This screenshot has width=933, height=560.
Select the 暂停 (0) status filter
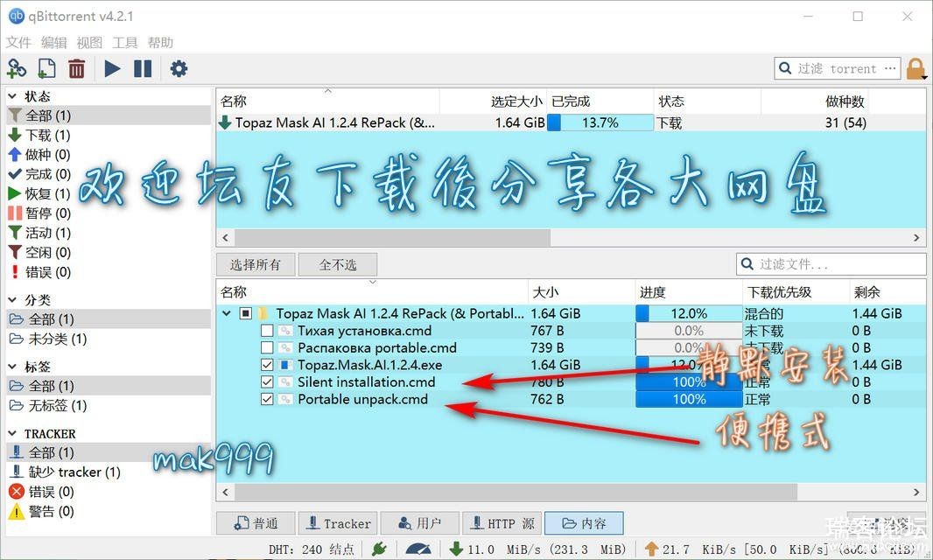pyautogui.click(x=39, y=213)
